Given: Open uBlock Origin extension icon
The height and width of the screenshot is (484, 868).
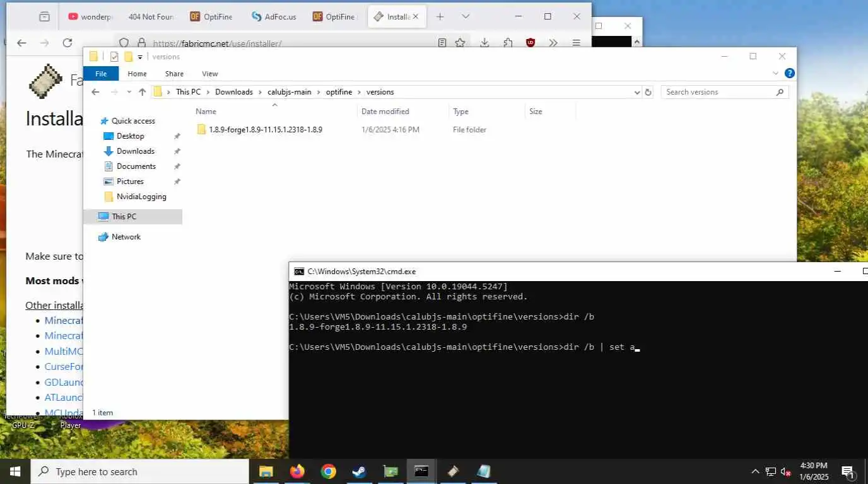Looking at the screenshot, I should pyautogui.click(x=531, y=43).
